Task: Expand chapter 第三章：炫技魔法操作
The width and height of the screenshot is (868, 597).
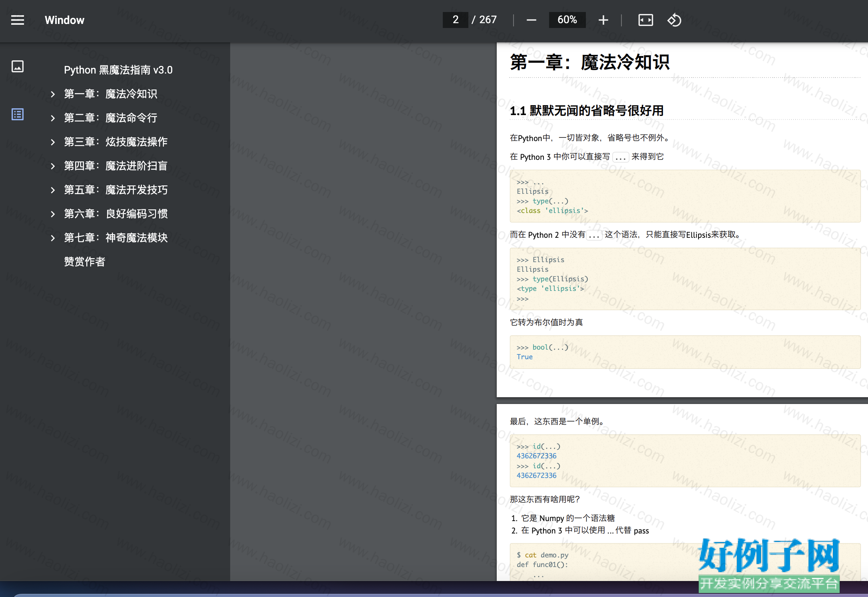Action: click(x=53, y=142)
